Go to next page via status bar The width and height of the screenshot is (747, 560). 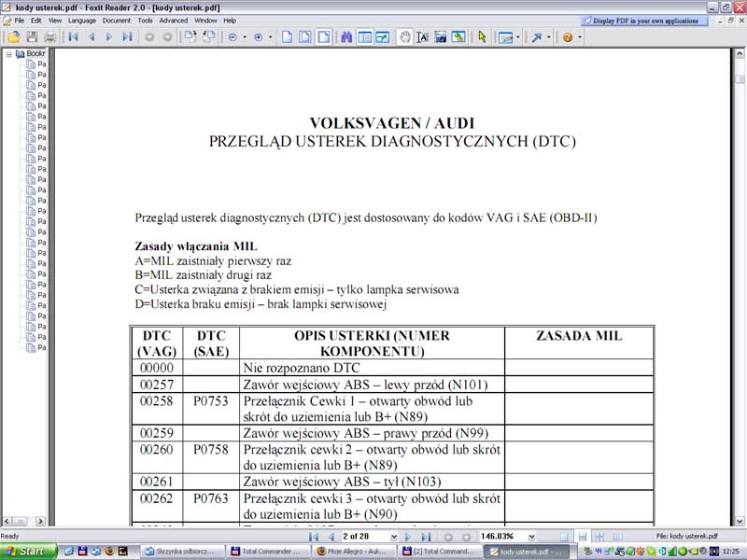408,537
